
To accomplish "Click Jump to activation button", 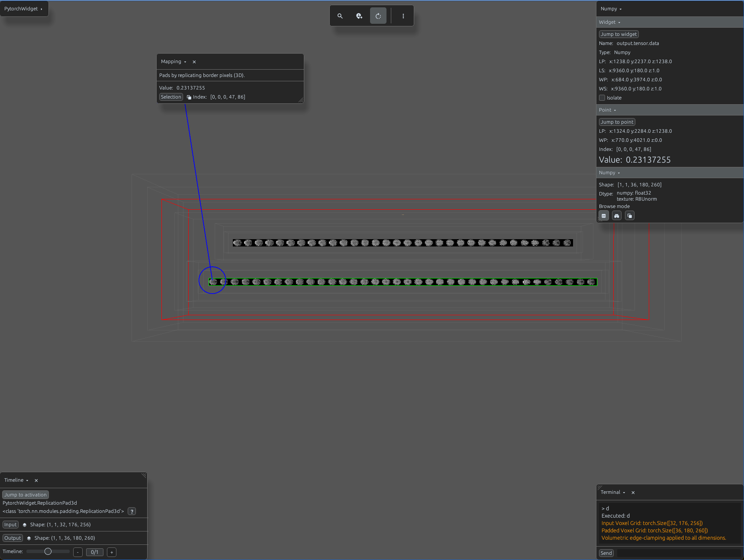I will [26, 495].
